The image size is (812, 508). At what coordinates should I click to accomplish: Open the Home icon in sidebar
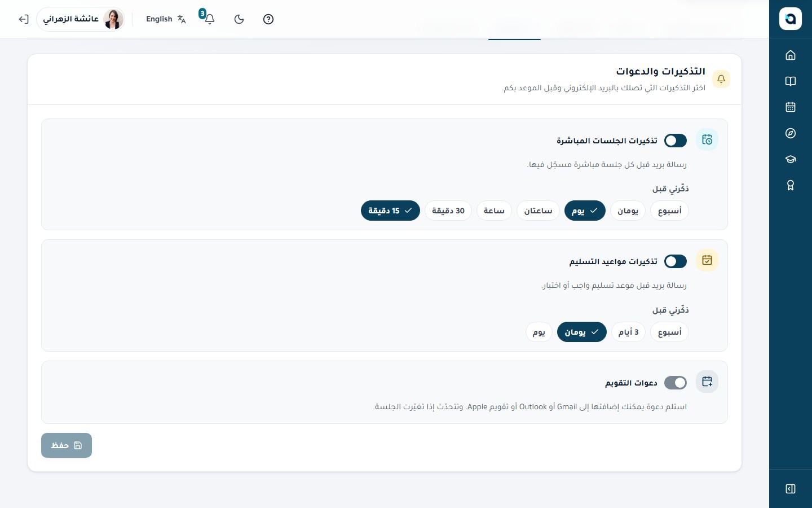pos(791,55)
